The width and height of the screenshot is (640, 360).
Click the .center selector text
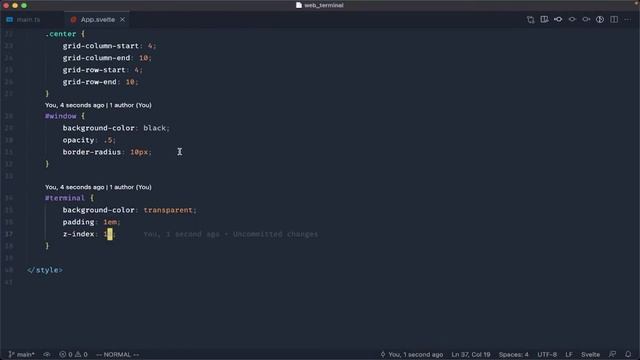(x=60, y=34)
